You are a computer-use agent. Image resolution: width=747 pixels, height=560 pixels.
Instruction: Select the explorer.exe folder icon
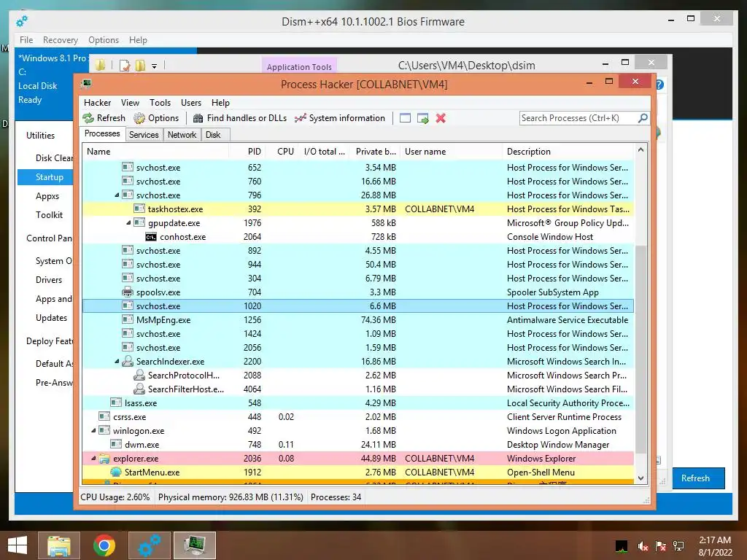(x=104, y=459)
